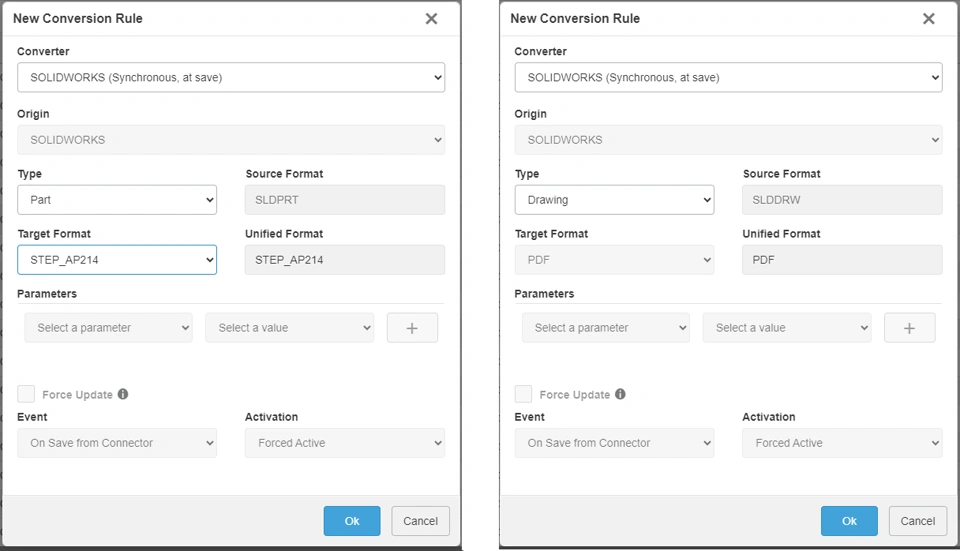Open 'Select a parameter' dropdown in left dialog
The width and height of the screenshot is (960, 551).
[108, 328]
